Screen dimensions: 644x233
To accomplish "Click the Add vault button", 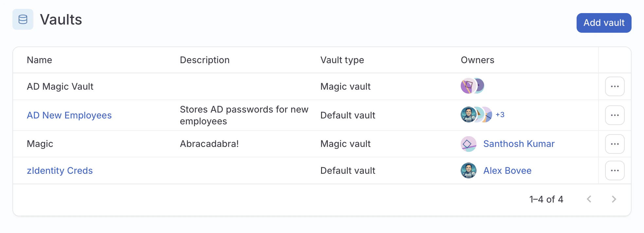I will point(604,22).
